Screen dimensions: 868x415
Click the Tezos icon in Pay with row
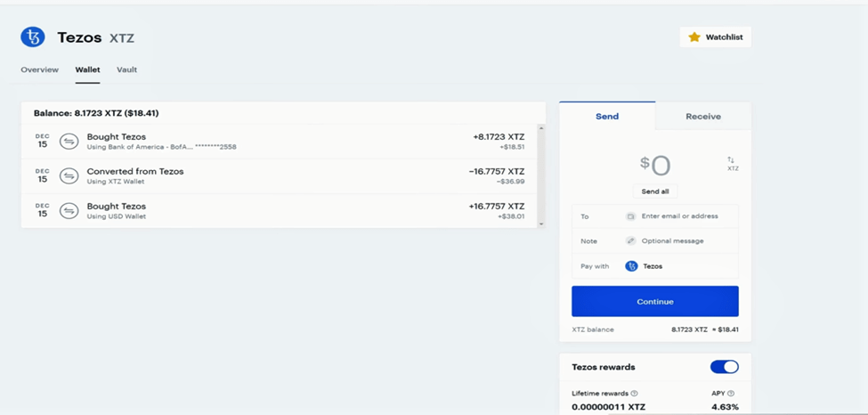(x=631, y=266)
